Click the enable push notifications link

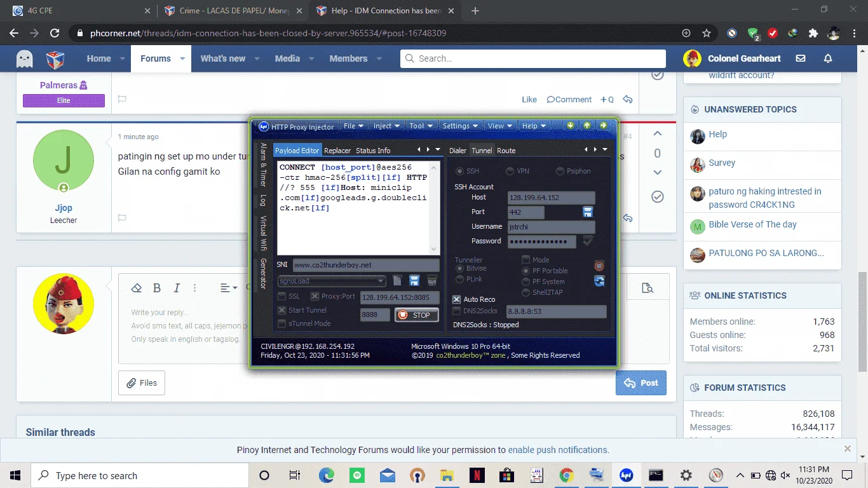[x=559, y=450]
